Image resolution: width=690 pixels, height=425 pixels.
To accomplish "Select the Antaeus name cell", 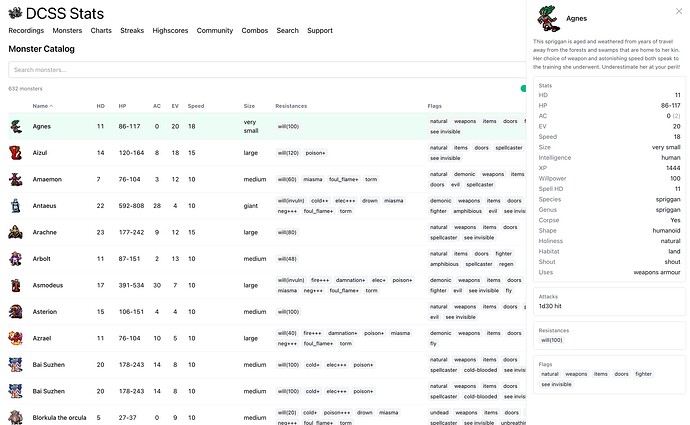I will (44, 205).
